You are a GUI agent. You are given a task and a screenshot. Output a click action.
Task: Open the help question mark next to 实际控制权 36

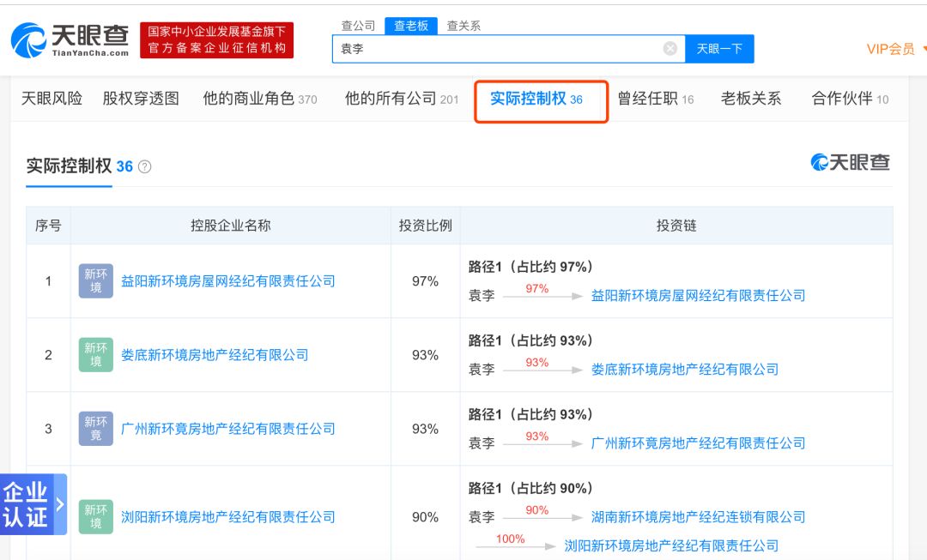144,167
